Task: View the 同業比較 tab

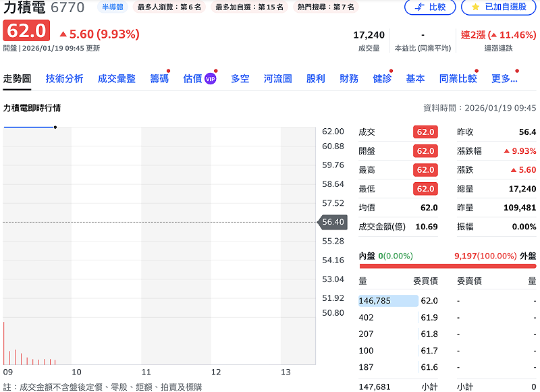Action: (x=457, y=79)
